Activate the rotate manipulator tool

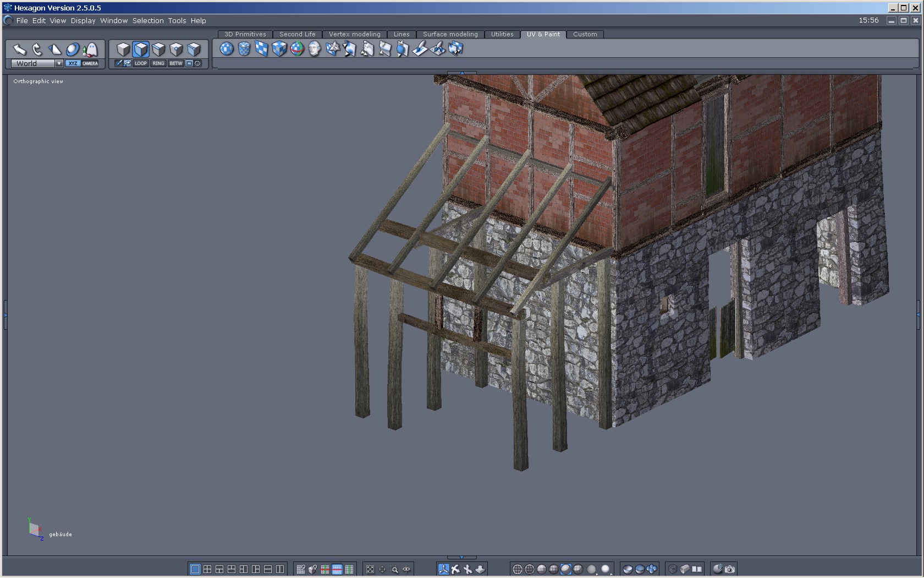pyautogui.click(x=37, y=50)
